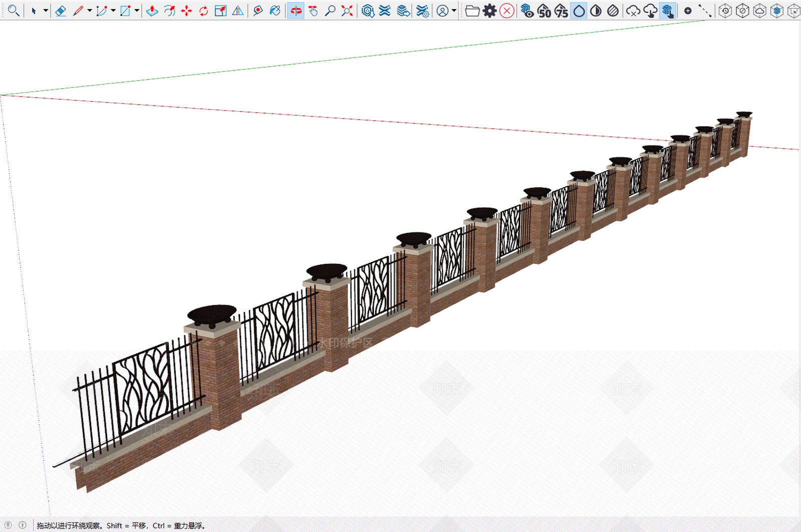Click the Zoom Extents tool
This screenshot has height=532, width=801.
tap(347, 11)
